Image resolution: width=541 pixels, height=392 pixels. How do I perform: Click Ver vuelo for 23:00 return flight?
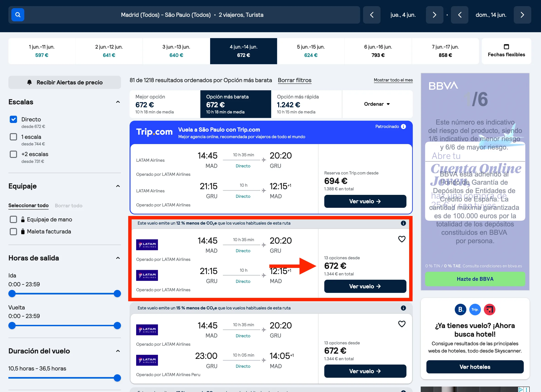pos(365,371)
